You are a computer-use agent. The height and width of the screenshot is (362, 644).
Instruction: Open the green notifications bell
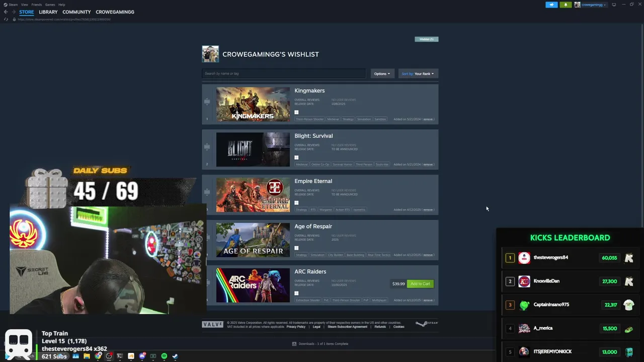pyautogui.click(x=566, y=5)
